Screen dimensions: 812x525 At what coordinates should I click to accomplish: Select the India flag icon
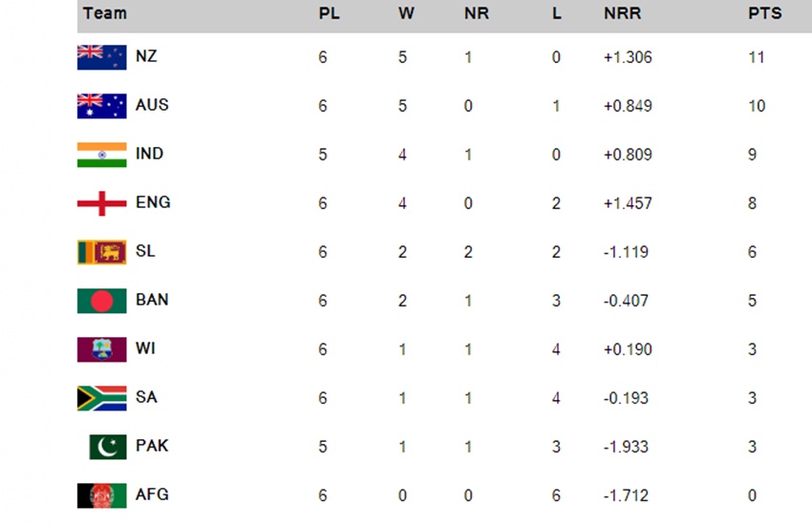click(x=101, y=155)
